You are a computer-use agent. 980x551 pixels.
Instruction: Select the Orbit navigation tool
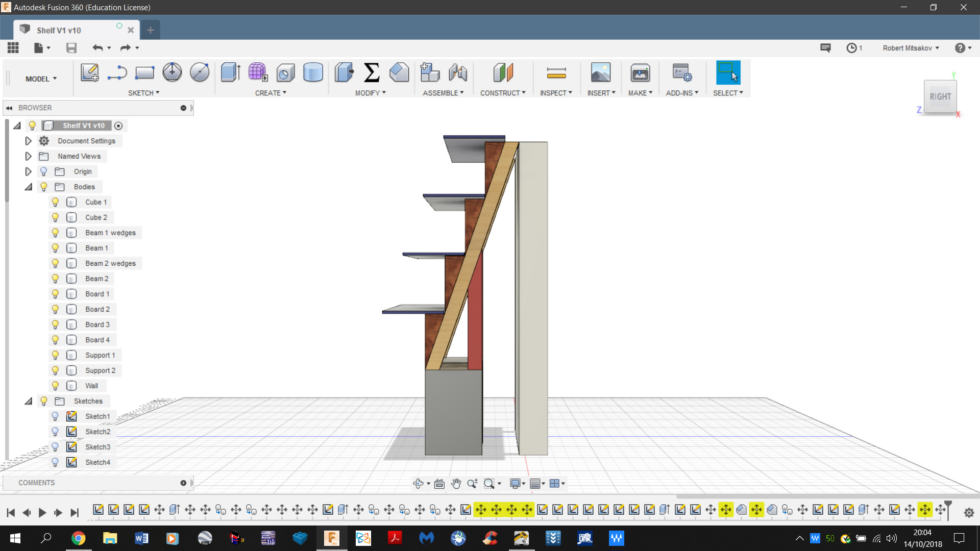[419, 484]
